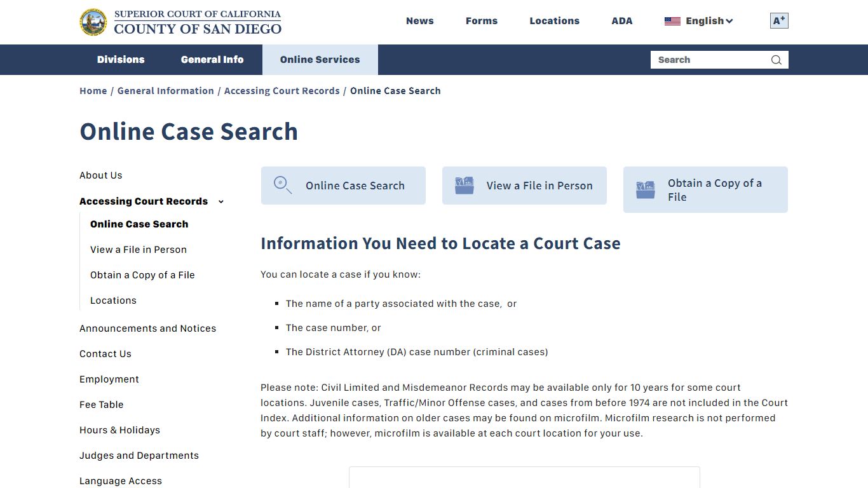Click the District Attorney (DA) case number bullet
Viewport: 868px width, 488px height.
click(x=417, y=352)
